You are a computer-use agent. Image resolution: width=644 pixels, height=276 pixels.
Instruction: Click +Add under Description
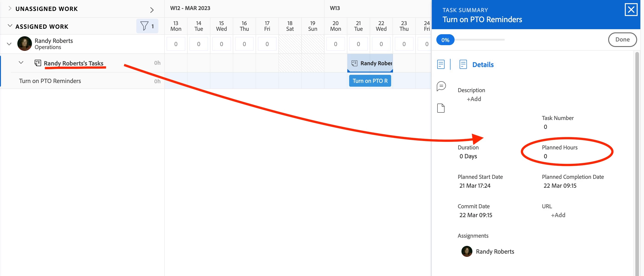[x=474, y=99]
